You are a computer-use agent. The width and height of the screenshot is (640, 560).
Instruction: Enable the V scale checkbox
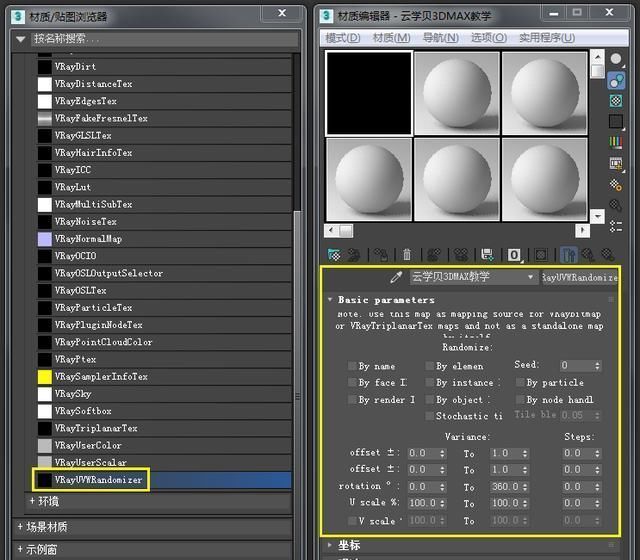coord(352,520)
